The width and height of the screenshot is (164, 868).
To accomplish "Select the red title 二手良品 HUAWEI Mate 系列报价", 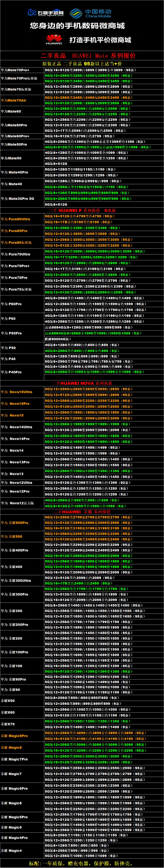I will coord(88,56).
